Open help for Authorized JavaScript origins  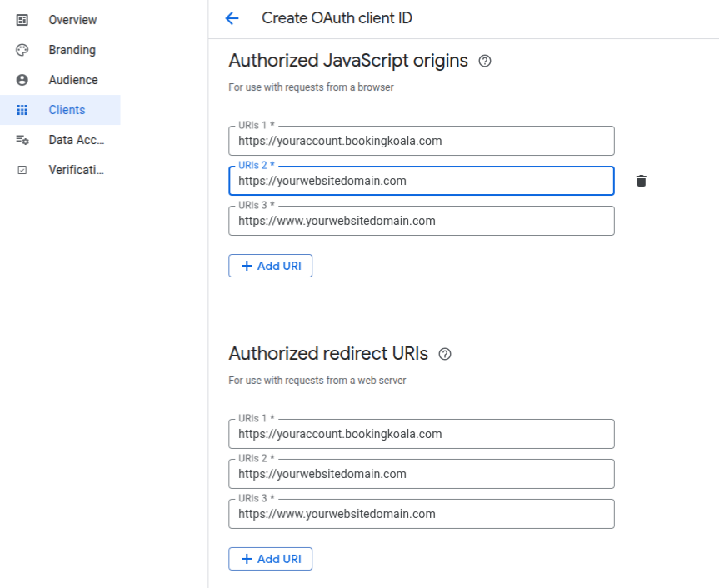[x=485, y=61]
